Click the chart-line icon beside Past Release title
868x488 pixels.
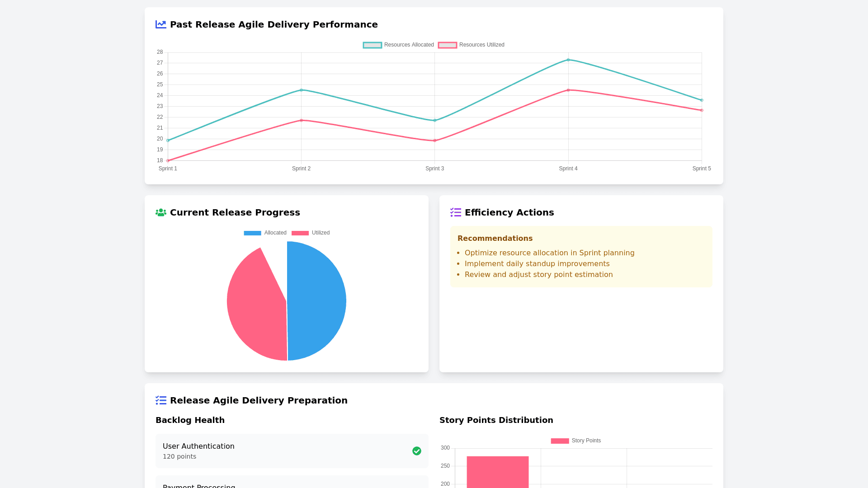(160, 24)
